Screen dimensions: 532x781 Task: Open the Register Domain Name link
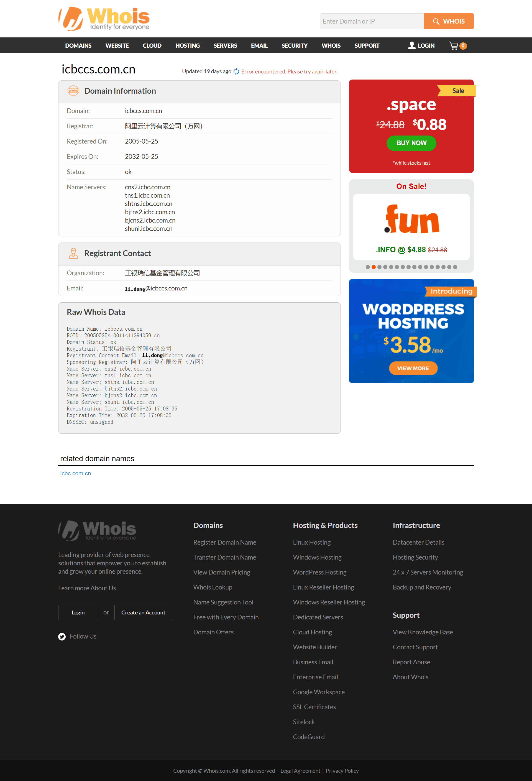(x=224, y=542)
